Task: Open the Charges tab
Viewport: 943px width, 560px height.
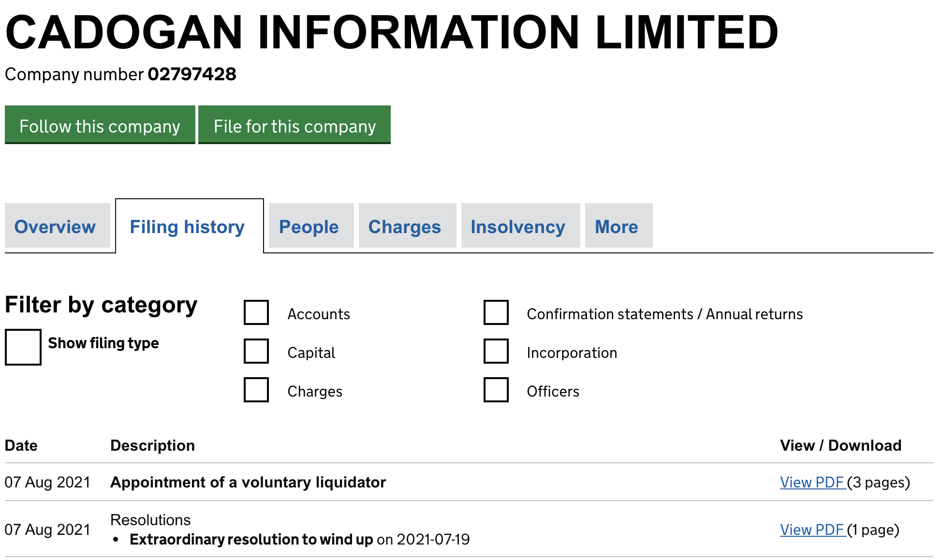Action: pyautogui.click(x=405, y=227)
